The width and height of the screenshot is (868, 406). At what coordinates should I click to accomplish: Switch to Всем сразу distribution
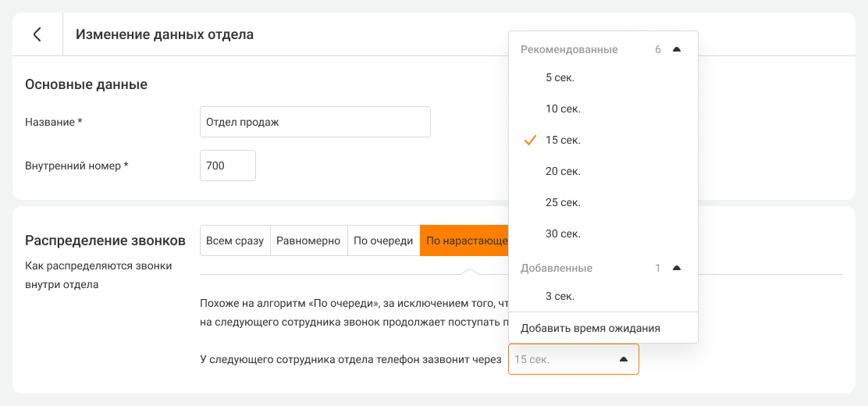pos(235,240)
